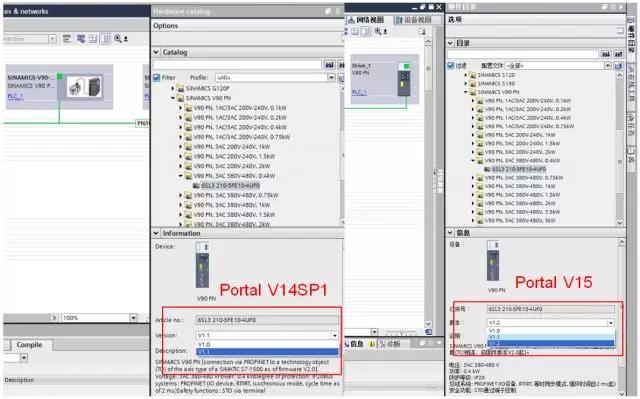Click the PLC_1 link under SINAMICS-V90 device

(16, 96)
